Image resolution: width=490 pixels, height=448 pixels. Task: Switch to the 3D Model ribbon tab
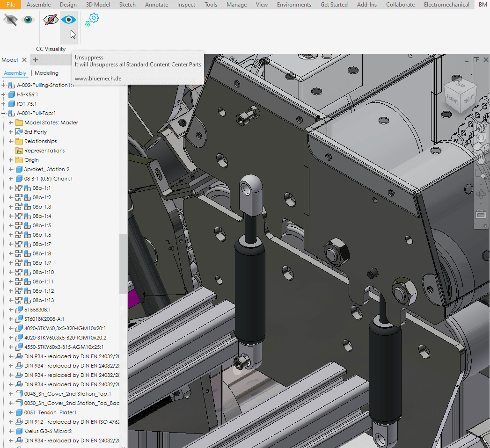[98, 5]
